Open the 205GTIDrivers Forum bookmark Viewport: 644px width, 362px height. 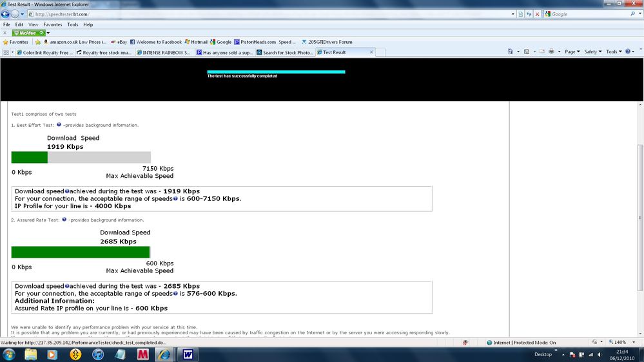tap(327, 42)
